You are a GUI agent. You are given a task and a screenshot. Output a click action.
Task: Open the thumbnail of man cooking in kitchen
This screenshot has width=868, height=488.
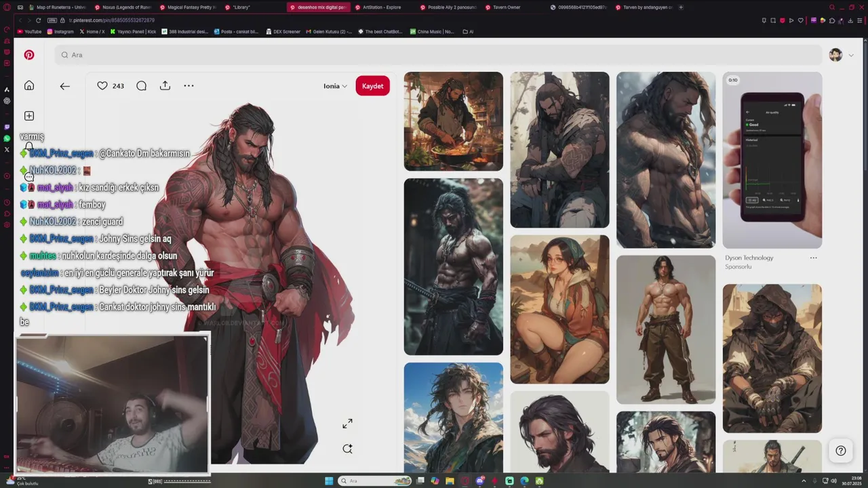tap(454, 121)
